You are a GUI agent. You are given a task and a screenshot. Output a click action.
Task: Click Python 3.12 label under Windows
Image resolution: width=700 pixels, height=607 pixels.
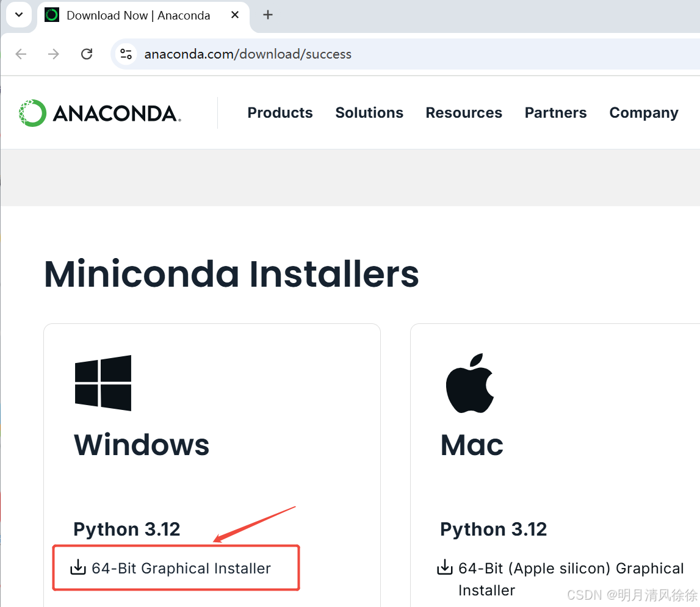tap(127, 530)
